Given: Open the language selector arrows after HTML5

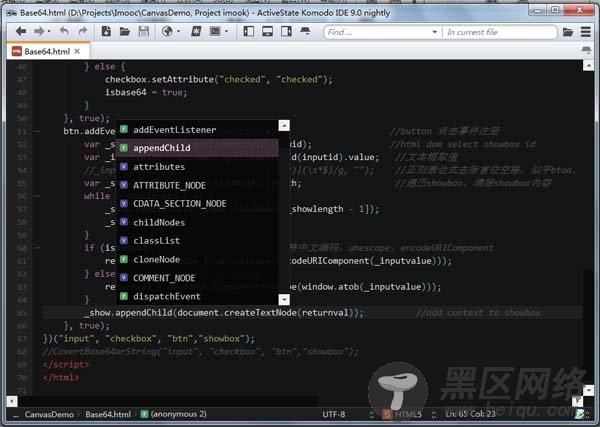Looking at the screenshot, I should click(434, 414).
